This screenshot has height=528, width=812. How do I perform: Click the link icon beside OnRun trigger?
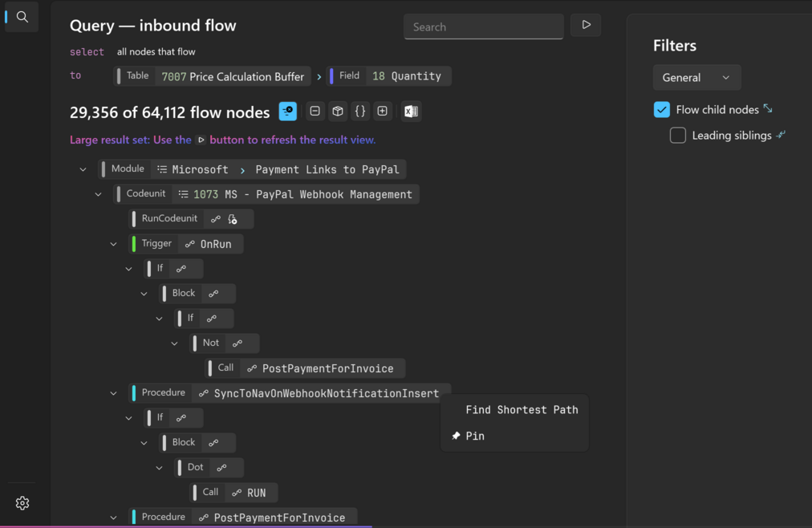point(190,244)
